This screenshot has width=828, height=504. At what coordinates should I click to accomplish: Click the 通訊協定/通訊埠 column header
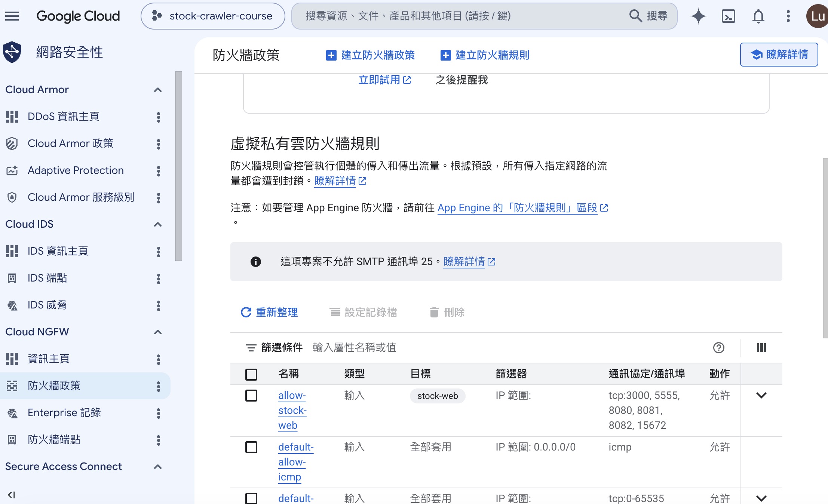(x=647, y=374)
